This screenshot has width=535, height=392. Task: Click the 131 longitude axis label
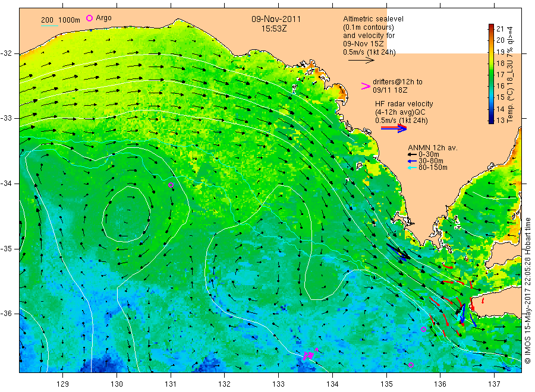coord(171,384)
